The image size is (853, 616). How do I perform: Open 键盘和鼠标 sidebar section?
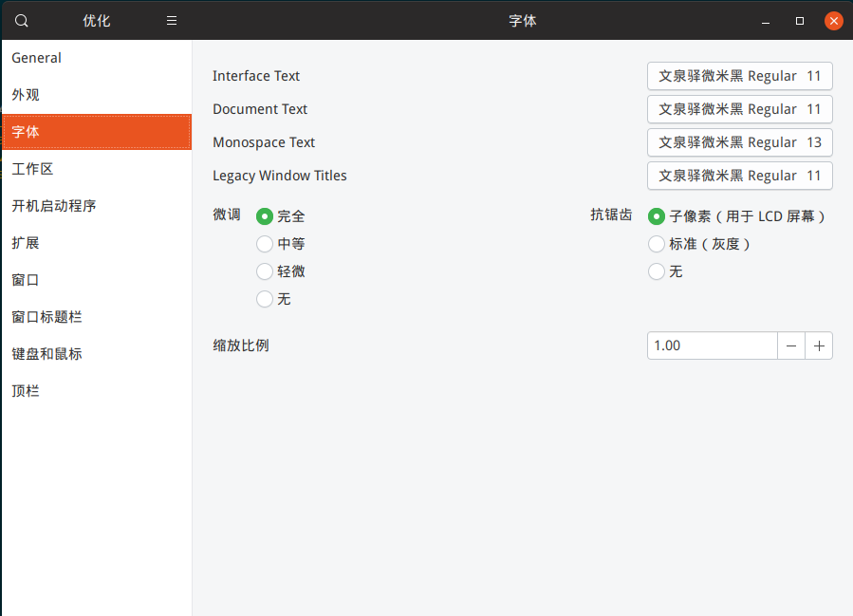coord(97,354)
